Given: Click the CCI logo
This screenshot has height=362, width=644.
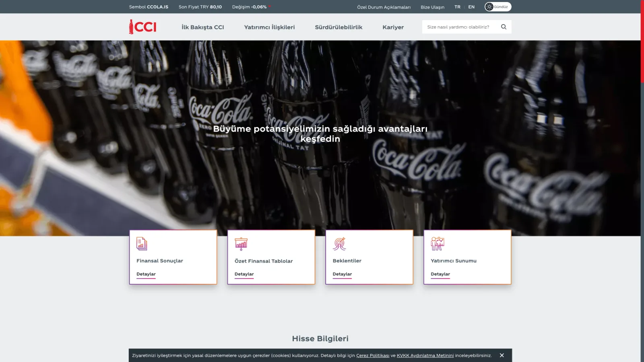Looking at the screenshot, I should pyautogui.click(x=142, y=27).
